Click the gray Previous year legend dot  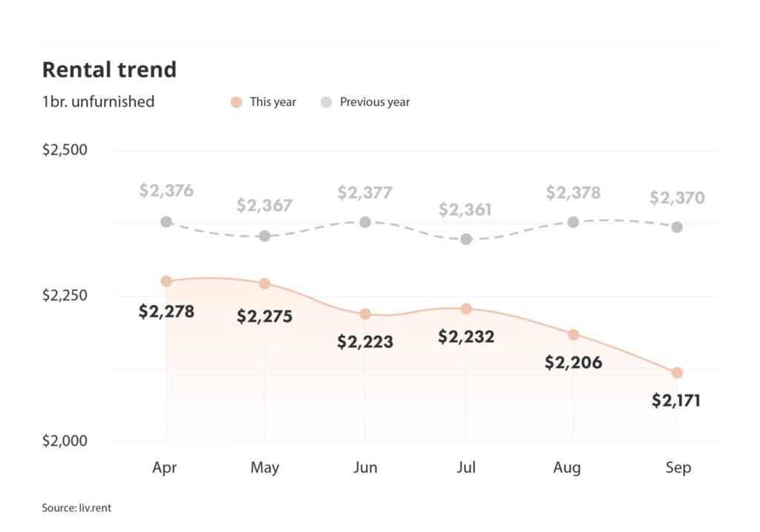327,102
